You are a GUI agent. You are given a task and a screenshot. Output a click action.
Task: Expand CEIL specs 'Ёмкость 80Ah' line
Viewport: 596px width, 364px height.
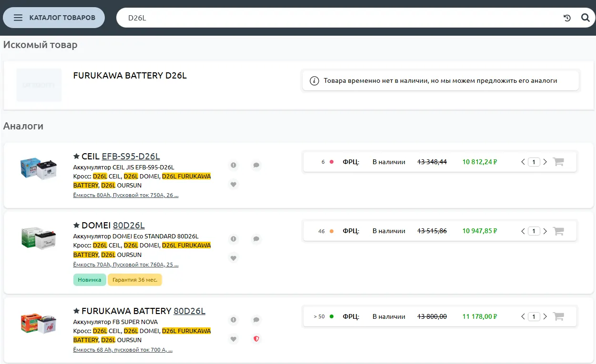[x=126, y=195]
